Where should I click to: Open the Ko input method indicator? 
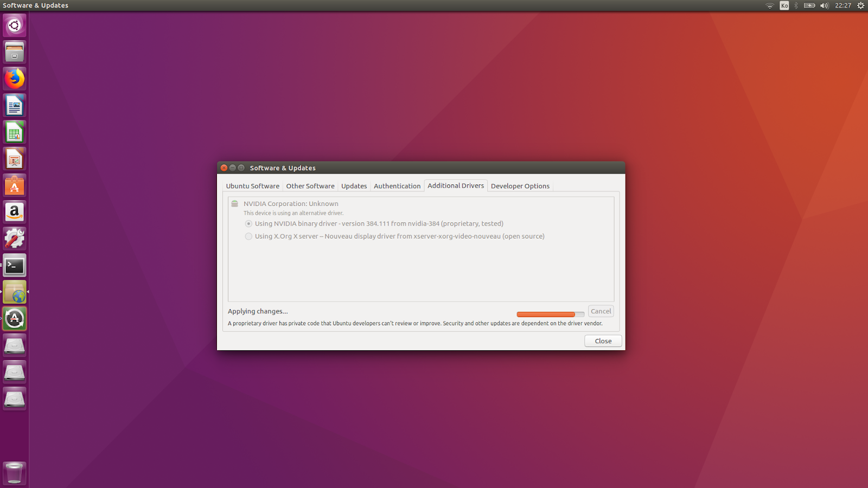coord(784,5)
